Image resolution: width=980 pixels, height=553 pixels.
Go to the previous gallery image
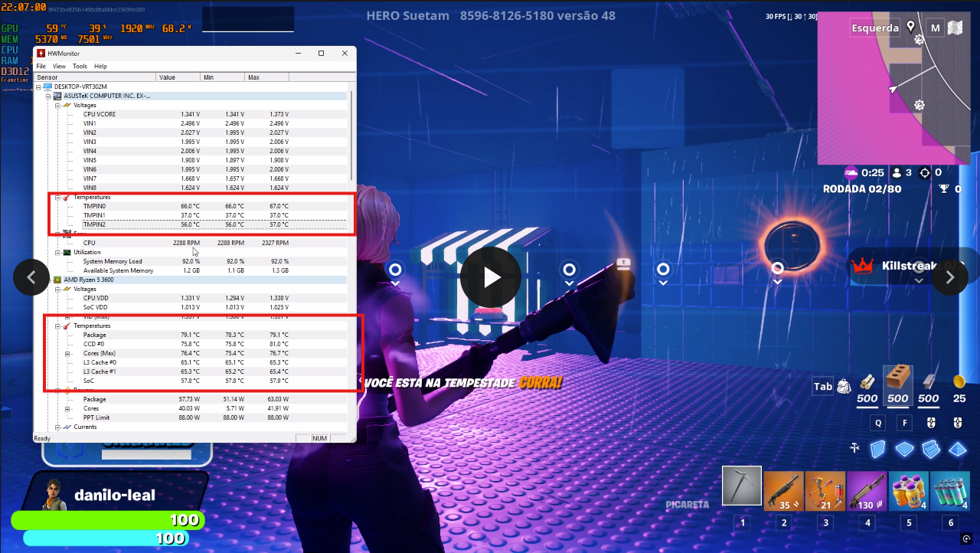(x=31, y=277)
